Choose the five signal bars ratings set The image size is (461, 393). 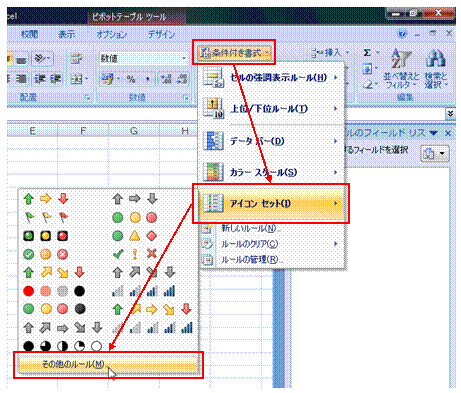152,328
